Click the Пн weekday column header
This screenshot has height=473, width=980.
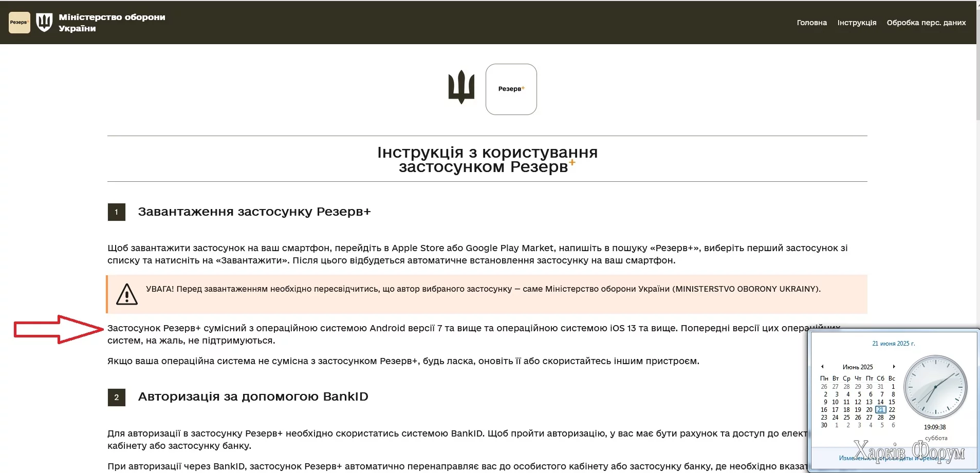[824, 379]
